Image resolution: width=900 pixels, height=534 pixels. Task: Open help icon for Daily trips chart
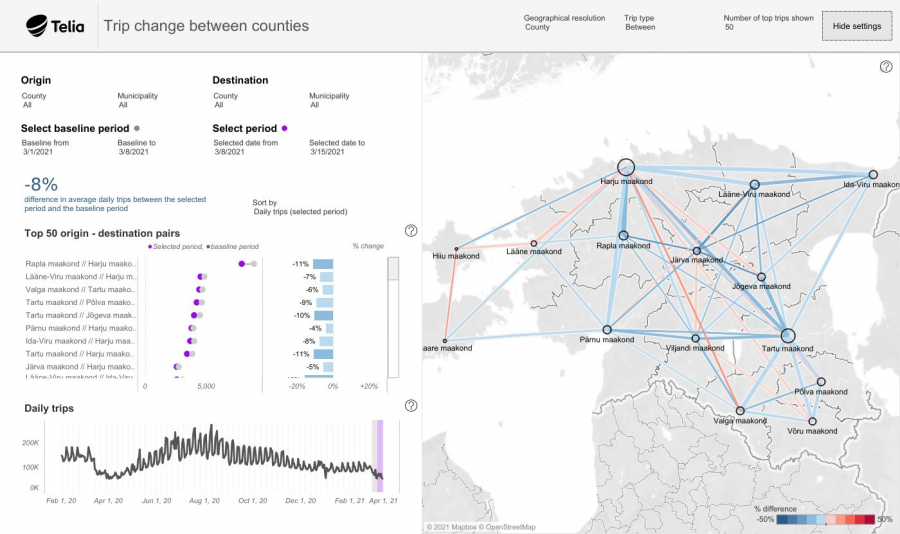tap(411, 406)
